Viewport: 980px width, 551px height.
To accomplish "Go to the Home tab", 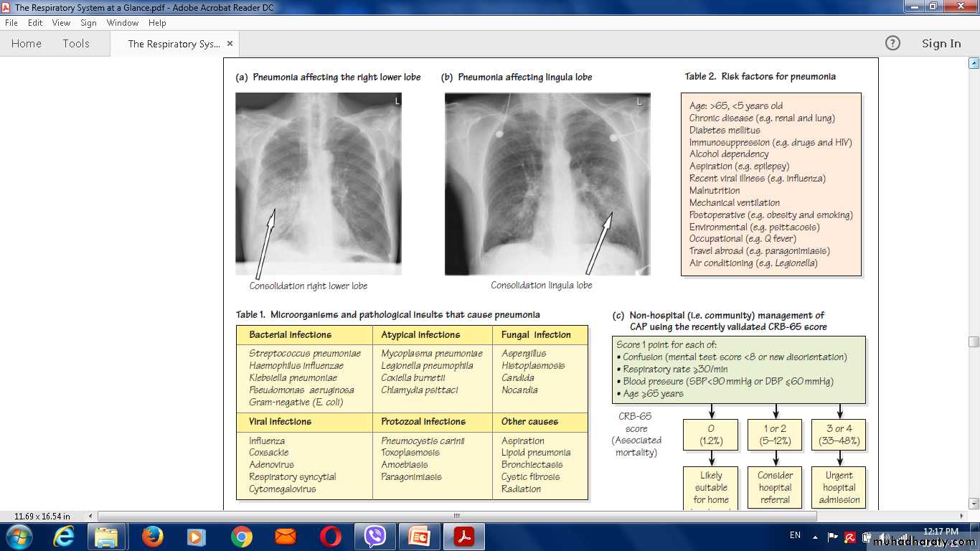I will (27, 43).
